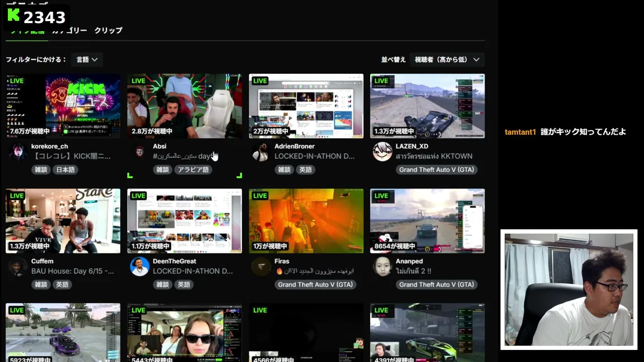The image size is (644, 362).
Task: Select 英語 tag under AdrienBroner
Action: pyautogui.click(x=305, y=170)
